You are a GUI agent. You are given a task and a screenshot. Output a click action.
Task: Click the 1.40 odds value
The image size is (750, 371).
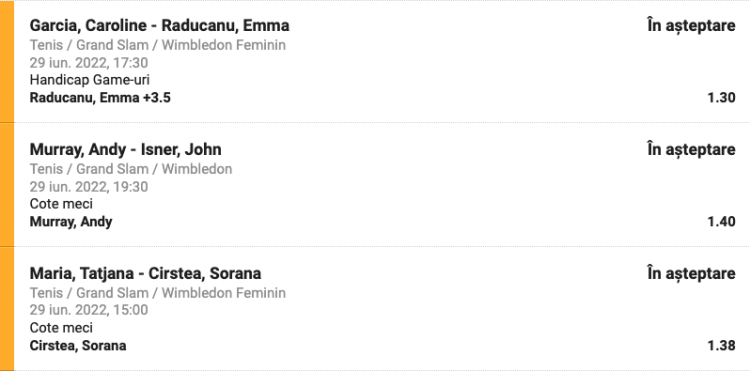[721, 222]
